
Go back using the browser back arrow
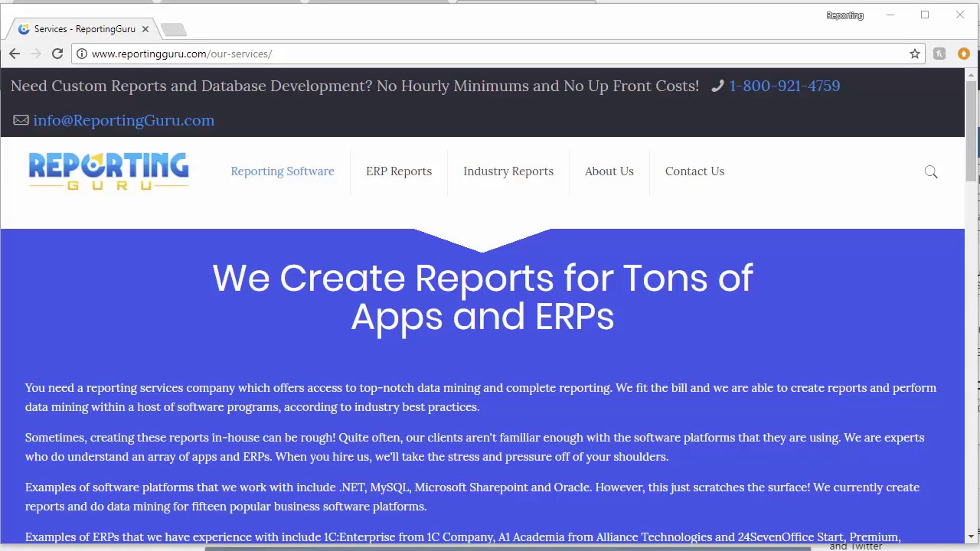coord(15,54)
